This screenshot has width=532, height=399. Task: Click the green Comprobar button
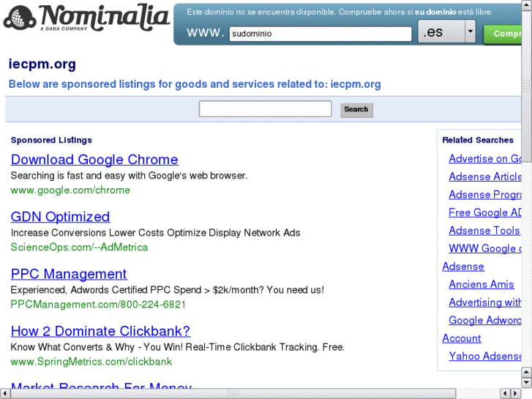(503, 34)
